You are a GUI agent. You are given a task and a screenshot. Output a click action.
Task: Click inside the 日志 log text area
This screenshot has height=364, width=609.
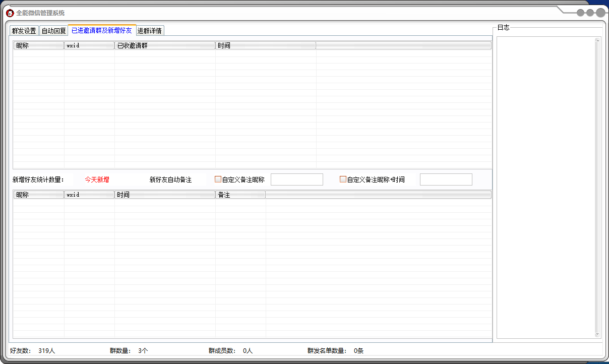point(545,187)
